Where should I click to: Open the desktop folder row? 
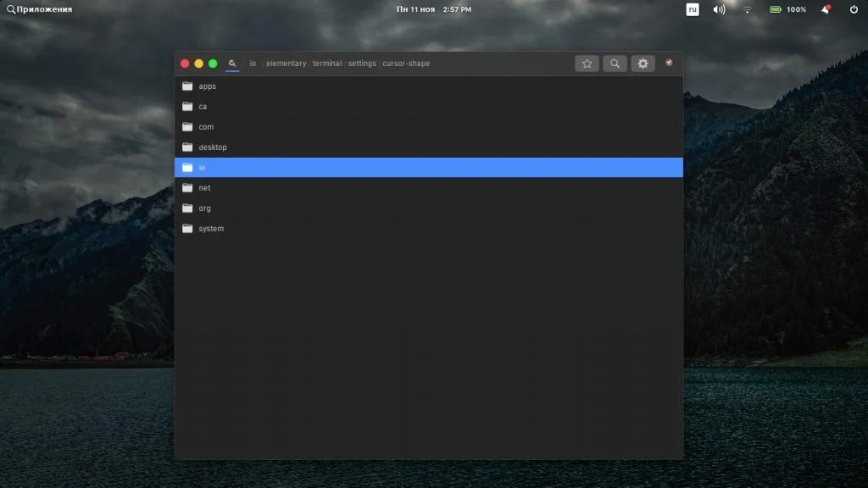(429, 147)
